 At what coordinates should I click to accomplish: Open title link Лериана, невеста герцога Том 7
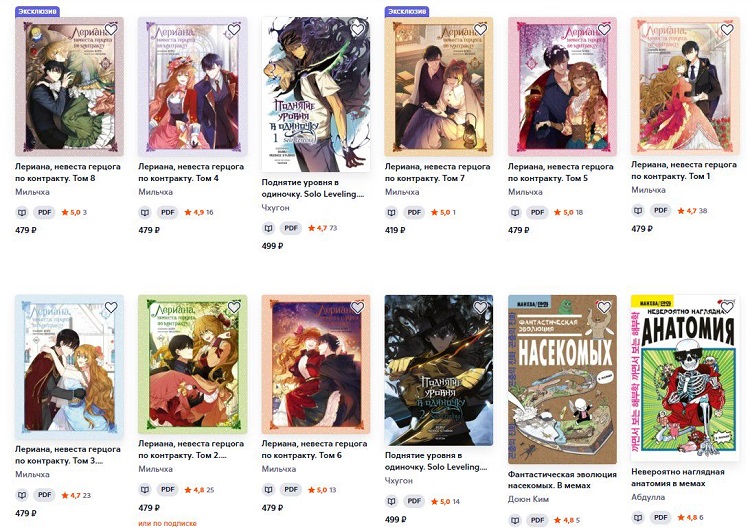click(x=437, y=172)
